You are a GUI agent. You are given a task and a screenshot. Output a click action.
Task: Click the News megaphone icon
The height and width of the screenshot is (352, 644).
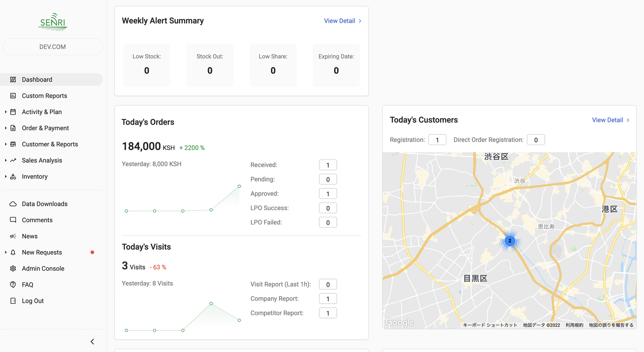point(13,236)
